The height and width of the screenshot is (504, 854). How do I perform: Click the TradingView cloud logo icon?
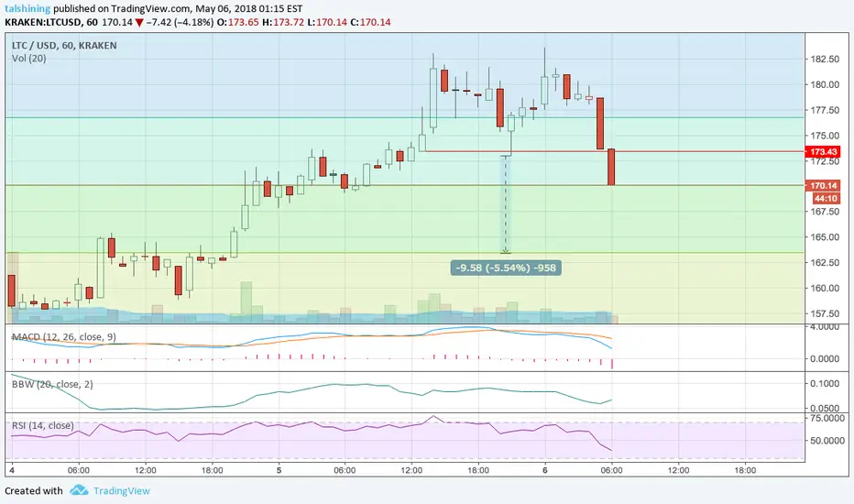pos(79,490)
